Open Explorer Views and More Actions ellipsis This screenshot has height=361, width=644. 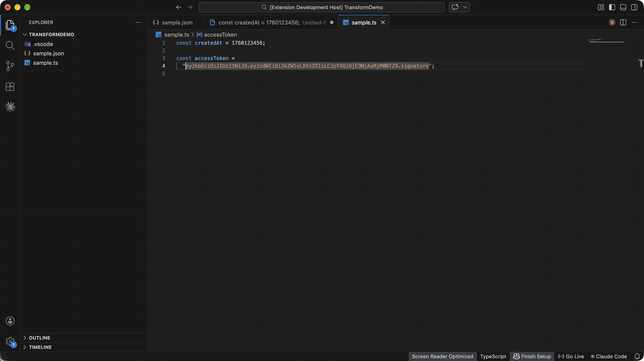pyautogui.click(x=138, y=23)
